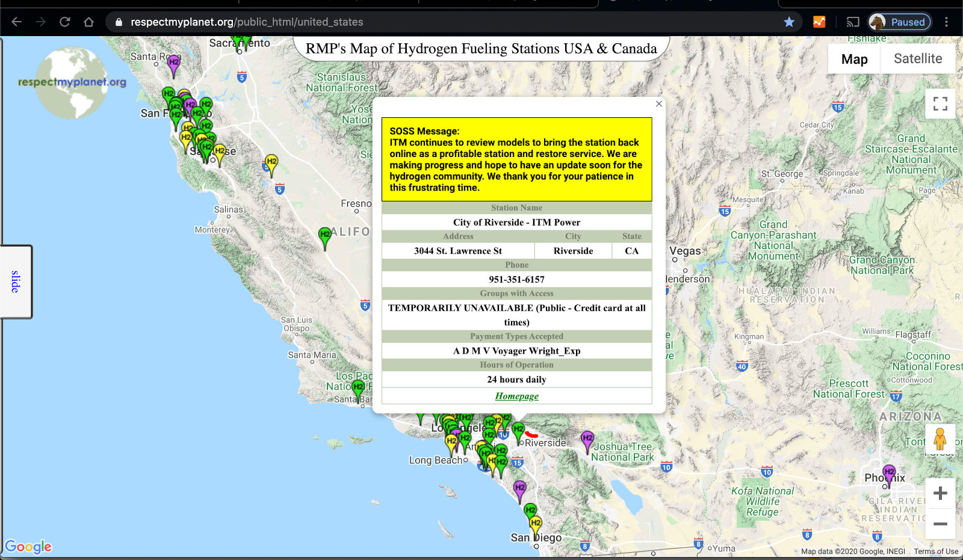Screen dimensions: 963x560
Task: Bookmark the page with the star icon
Action: coord(788,22)
